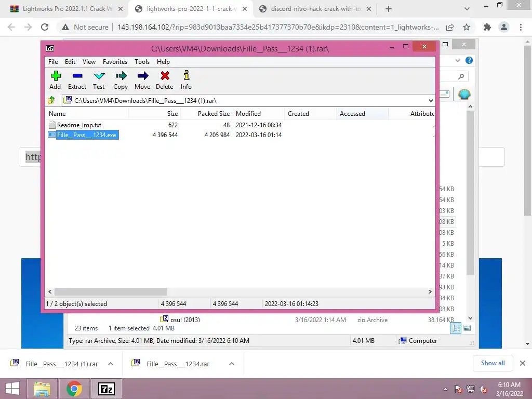Open a new browser tab
This screenshot has width=532, height=399.
click(389, 9)
